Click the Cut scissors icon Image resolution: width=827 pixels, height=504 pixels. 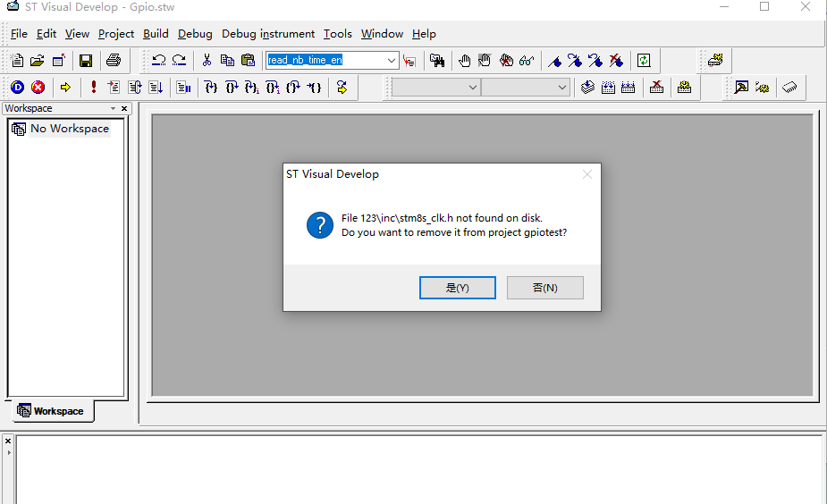tap(207, 61)
